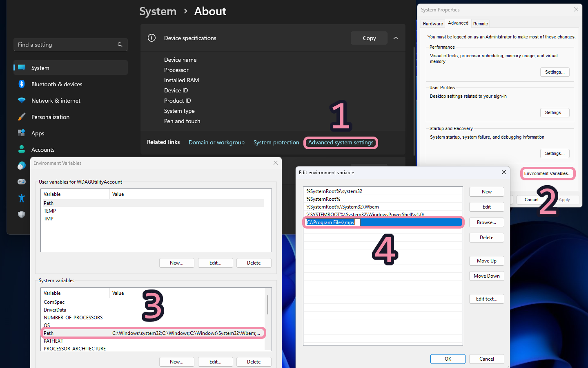Click Delete under User variables
This screenshot has width=588, height=368.
[254, 263]
